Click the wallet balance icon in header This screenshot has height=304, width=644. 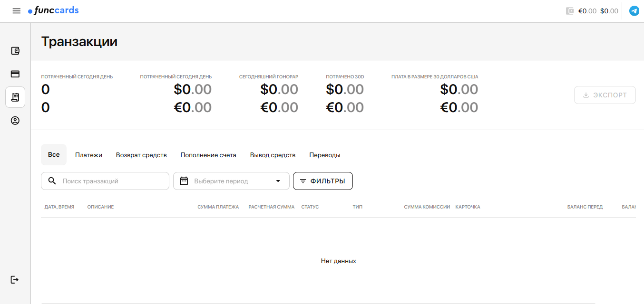pyautogui.click(x=570, y=11)
